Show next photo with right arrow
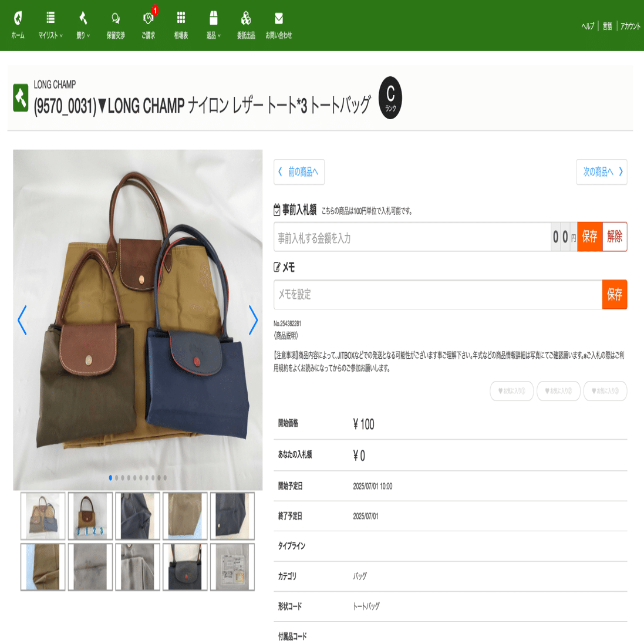 pos(254,320)
